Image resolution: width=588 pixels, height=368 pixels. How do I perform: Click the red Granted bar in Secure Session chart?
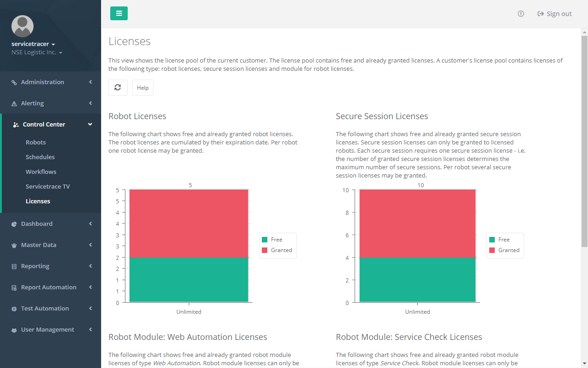click(x=418, y=223)
